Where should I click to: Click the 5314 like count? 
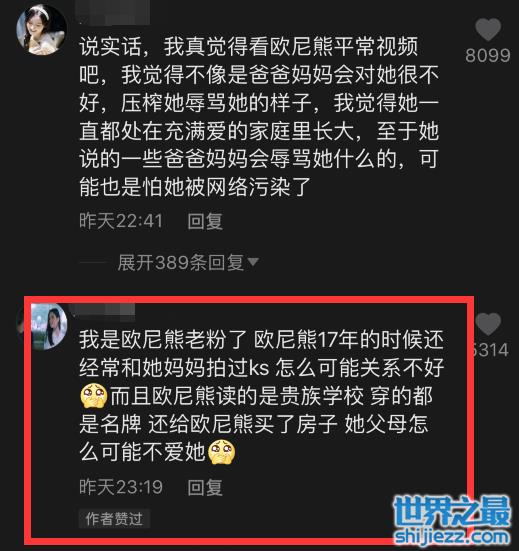click(x=491, y=350)
